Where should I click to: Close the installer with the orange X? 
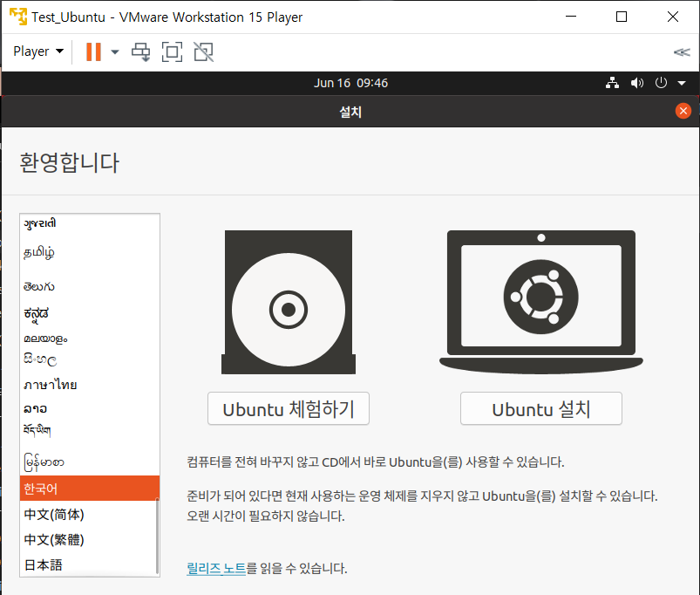(x=683, y=111)
